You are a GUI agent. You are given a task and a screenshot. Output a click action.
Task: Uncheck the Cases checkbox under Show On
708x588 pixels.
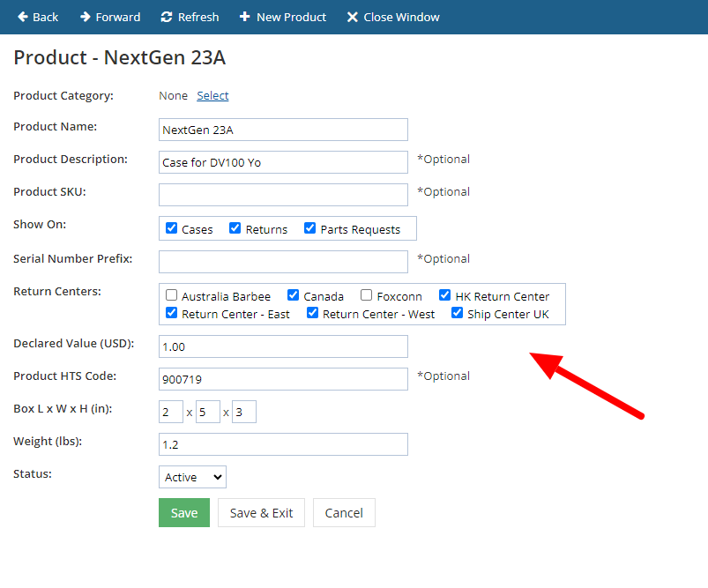(x=171, y=227)
